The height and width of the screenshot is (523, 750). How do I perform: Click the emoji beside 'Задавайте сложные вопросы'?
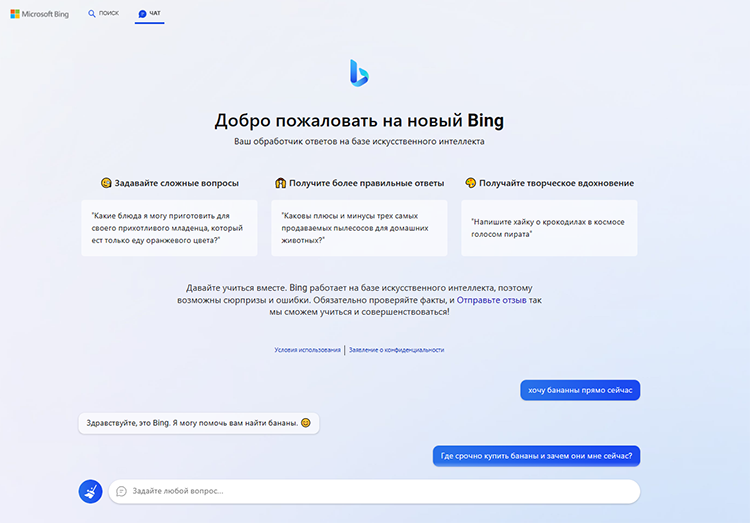click(106, 183)
